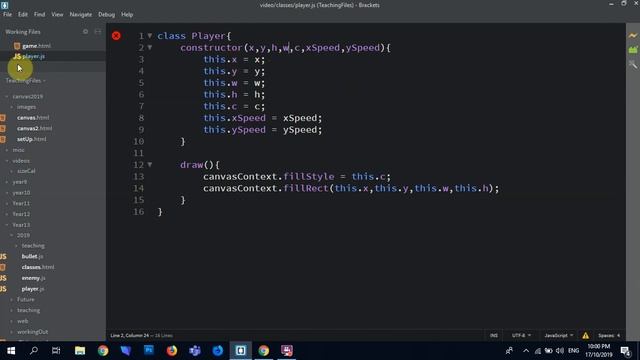Image resolution: width=640 pixels, height=360 pixels.
Task: Open the File menu
Action: [7, 14]
